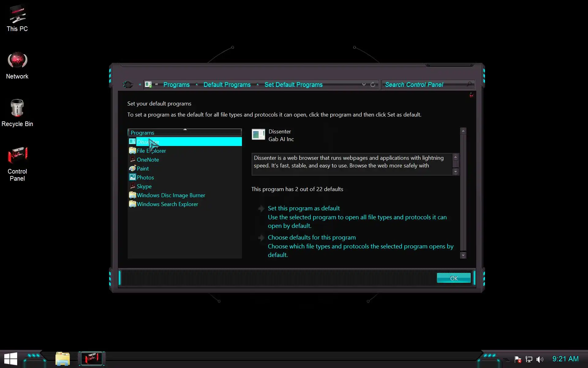This screenshot has height=368, width=588.
Task: Select Paint in the programs list
Action: 143,169
